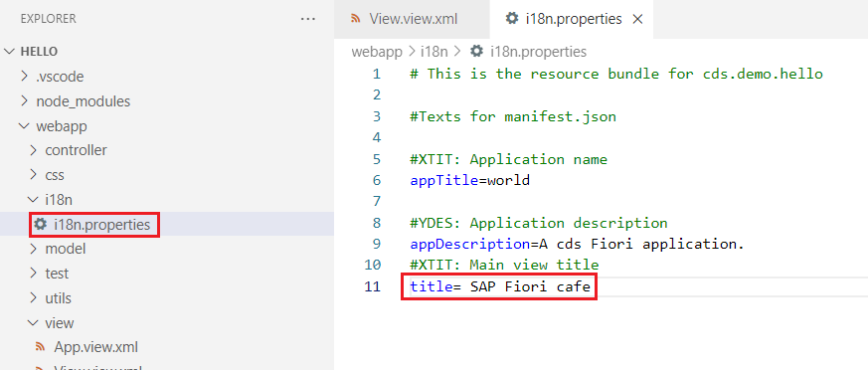Open App.view.xml in the explorer
This screenshot has width=868, height=370.
95,347
